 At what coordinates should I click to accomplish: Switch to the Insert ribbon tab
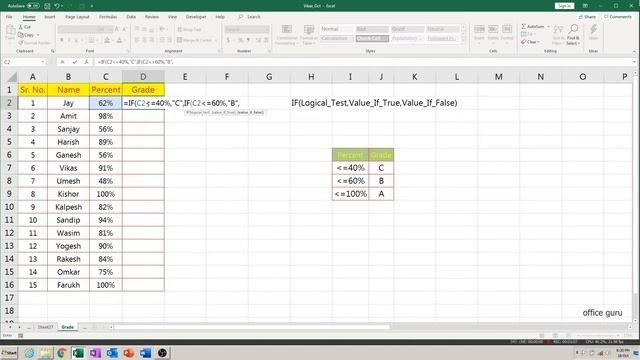pos(49,17)
